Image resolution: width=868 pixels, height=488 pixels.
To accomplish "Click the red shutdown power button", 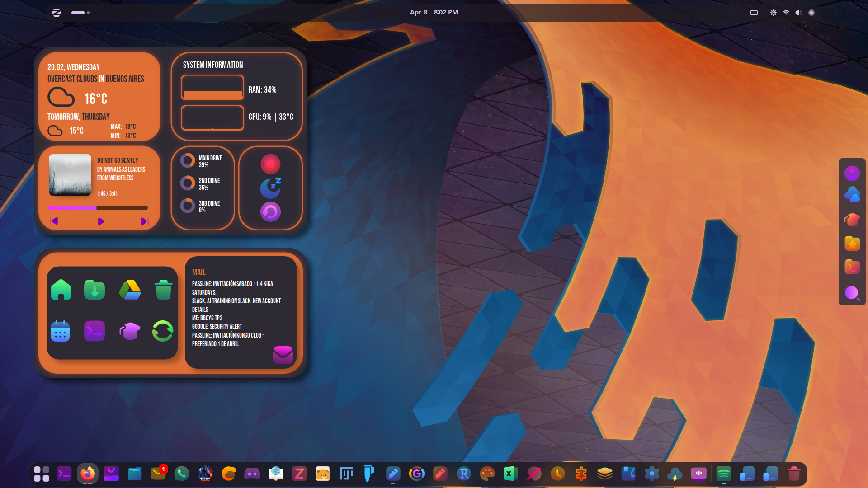I will coord(270,164).
